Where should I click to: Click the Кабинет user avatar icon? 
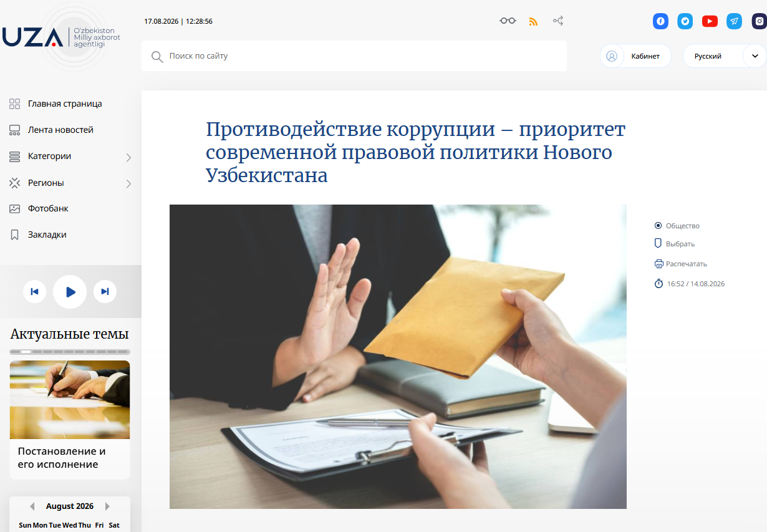(x=612, y=56)
